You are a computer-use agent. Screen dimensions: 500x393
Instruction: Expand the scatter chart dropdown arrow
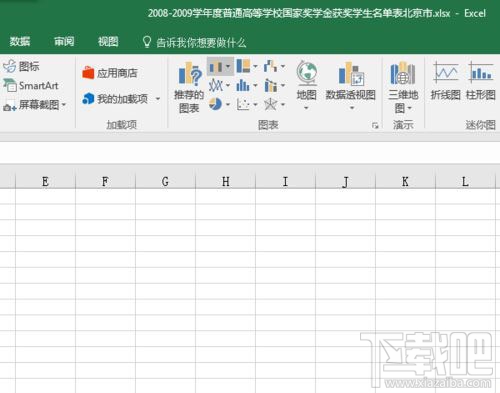(255, 105)
